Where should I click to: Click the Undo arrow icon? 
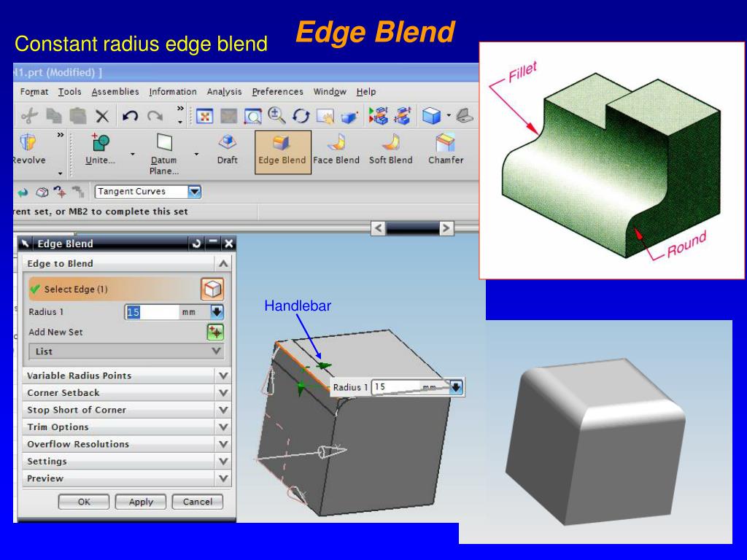tap(130, 116)
